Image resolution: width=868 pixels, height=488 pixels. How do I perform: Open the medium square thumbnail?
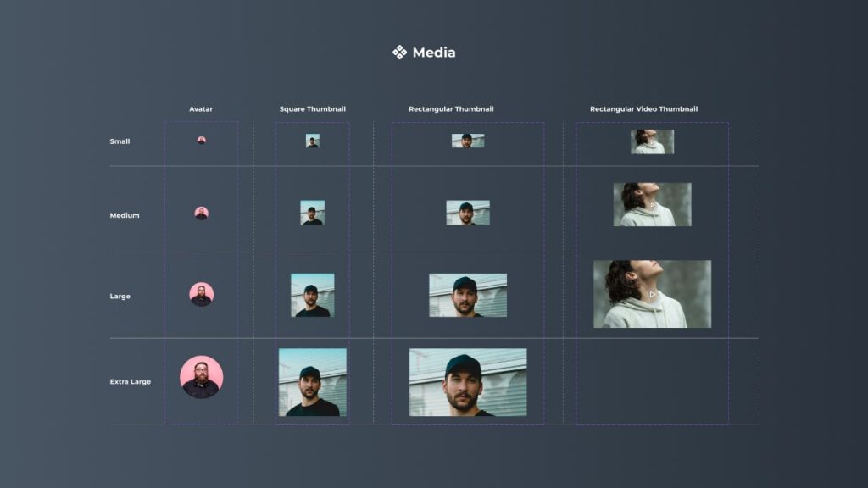click(312, 212)
